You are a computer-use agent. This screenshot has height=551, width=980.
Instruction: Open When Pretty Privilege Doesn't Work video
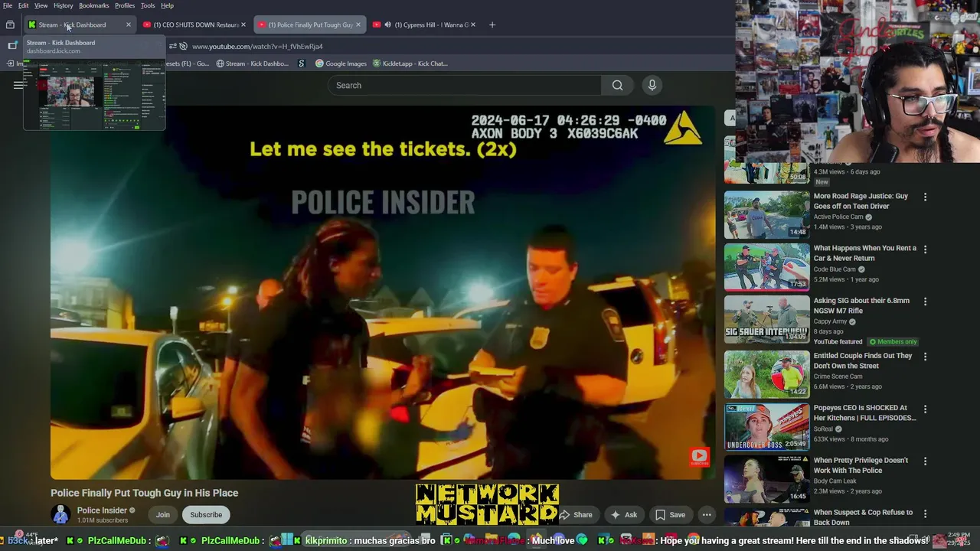[861, 465]
